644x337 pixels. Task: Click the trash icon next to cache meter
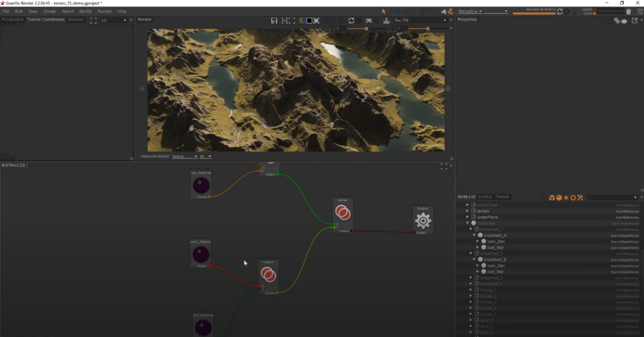coord(628,11)
